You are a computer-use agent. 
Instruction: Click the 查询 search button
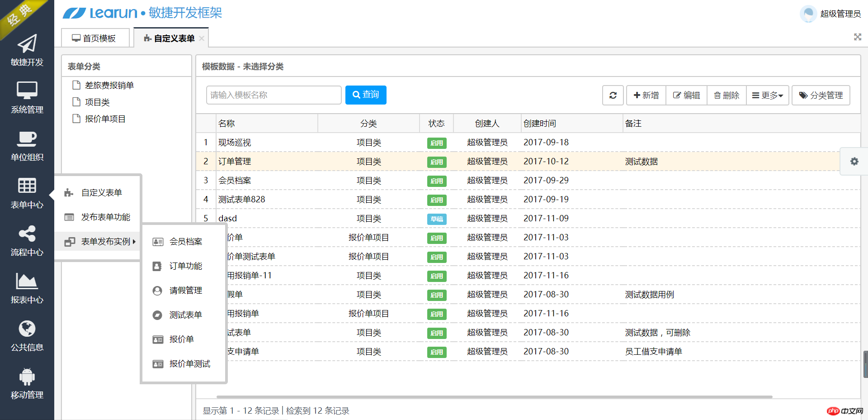pos(366,95)
